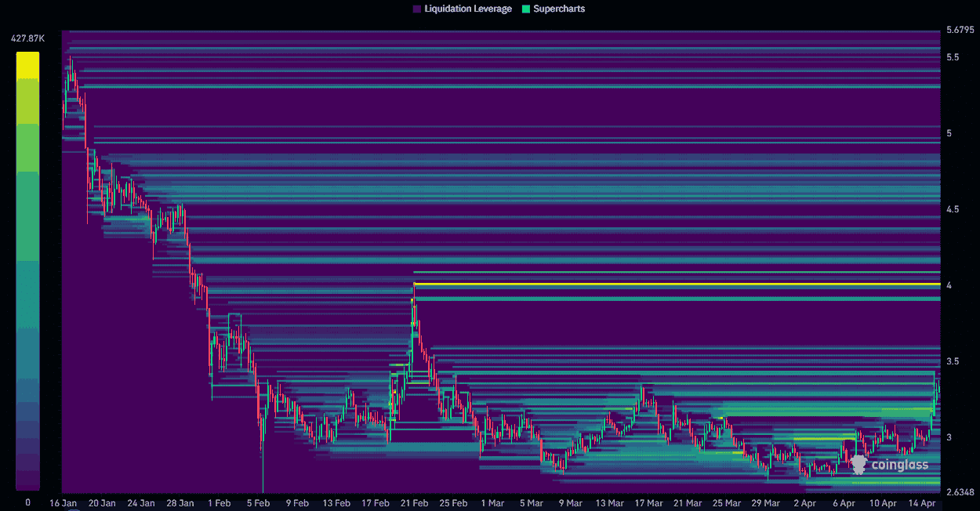Click the 14 Apr date label
Viewport: 980px width, 511px height.
(x=923, y=503)
